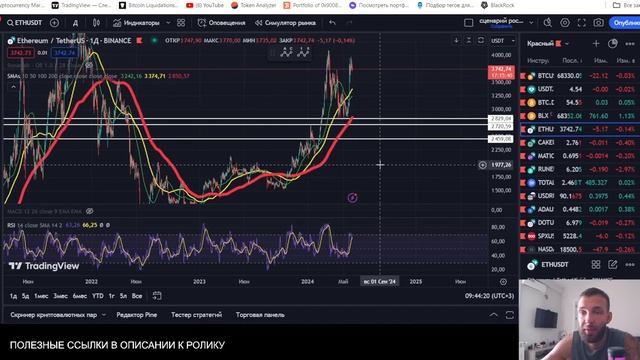Open go-to-date calendar icon
This screenshot has width=640, height=360.
click(157, 296)
